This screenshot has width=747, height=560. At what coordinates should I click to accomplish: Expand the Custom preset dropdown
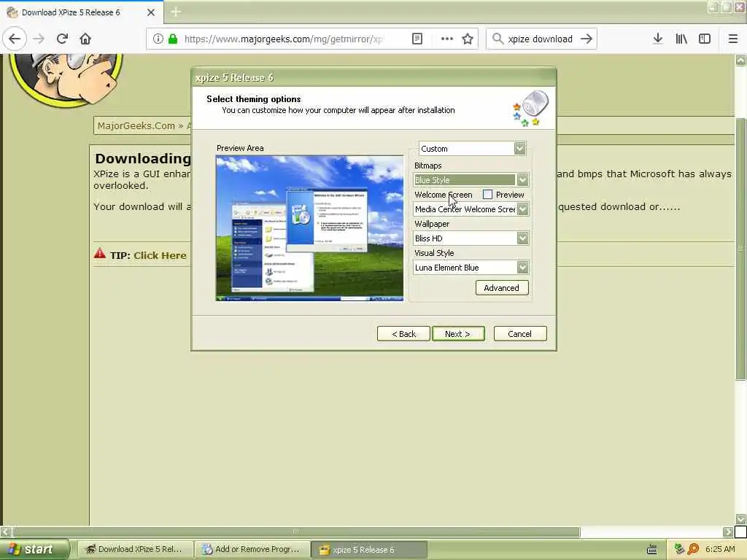click(519, 149)
